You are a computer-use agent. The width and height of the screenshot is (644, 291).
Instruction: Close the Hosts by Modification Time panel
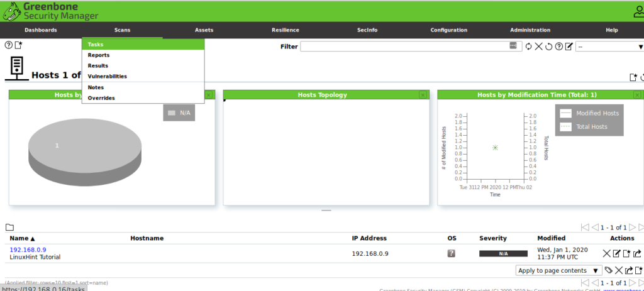[x=637, y=95]
